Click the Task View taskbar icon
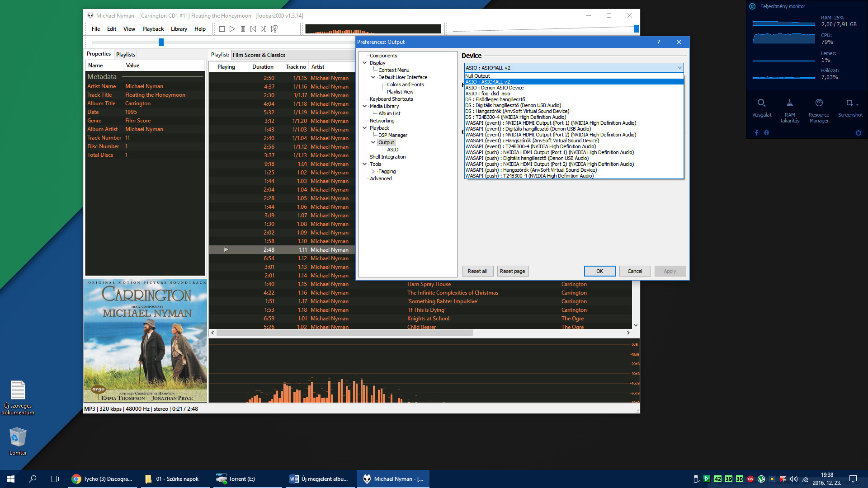Screen dimensions: 868x488 click(x=54, y=479)
